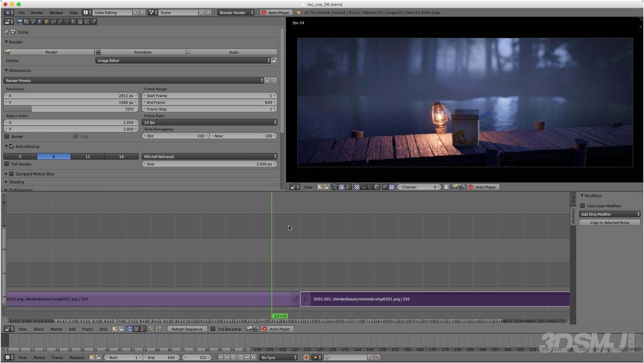Jump to the last frame
Image resolution: width=644 pixels, height=363 pixels.
tap(254, 358)
